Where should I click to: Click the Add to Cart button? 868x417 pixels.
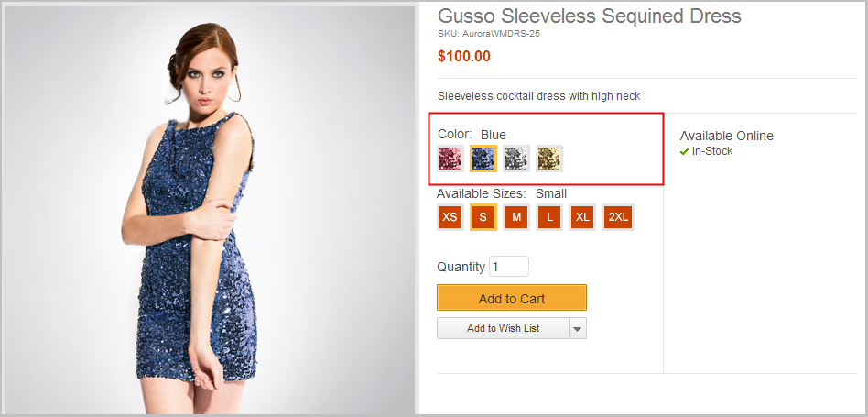coord(512,298)
